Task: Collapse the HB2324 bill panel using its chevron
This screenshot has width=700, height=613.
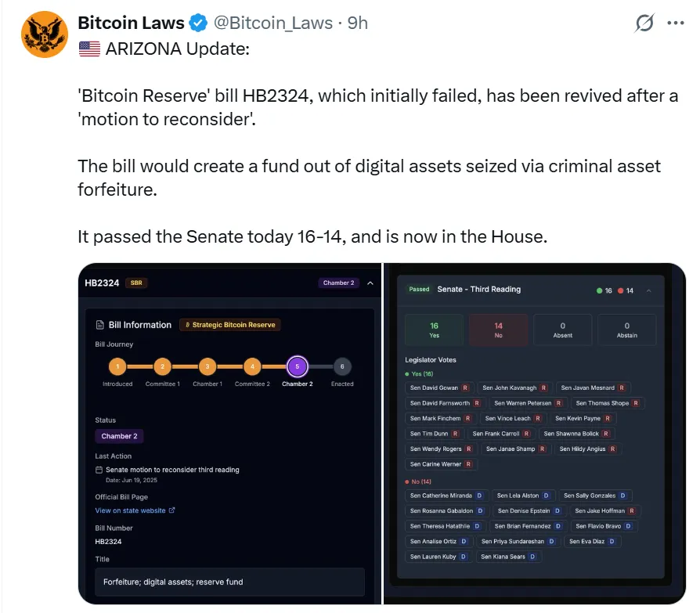Action: (x=370, y=283)
